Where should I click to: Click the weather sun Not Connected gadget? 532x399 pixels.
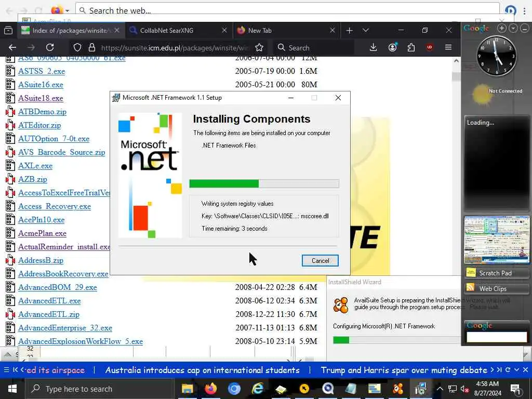coord(496,94)
